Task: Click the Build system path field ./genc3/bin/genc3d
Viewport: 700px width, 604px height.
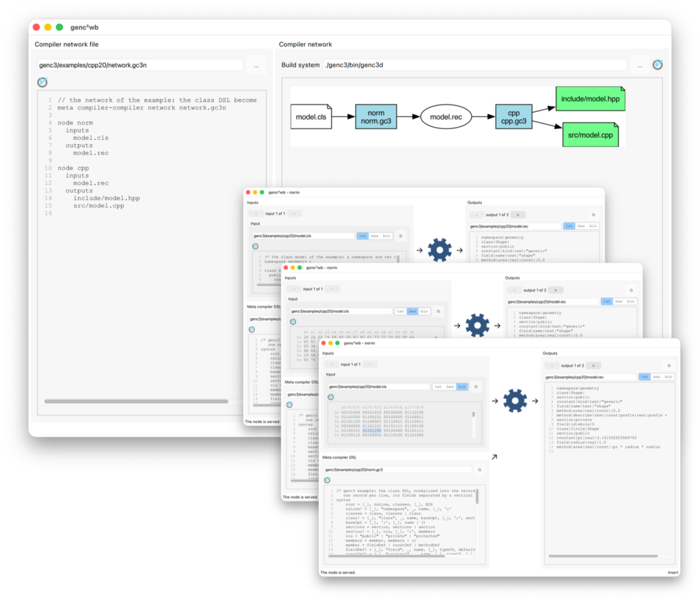Action: (474, 65)
